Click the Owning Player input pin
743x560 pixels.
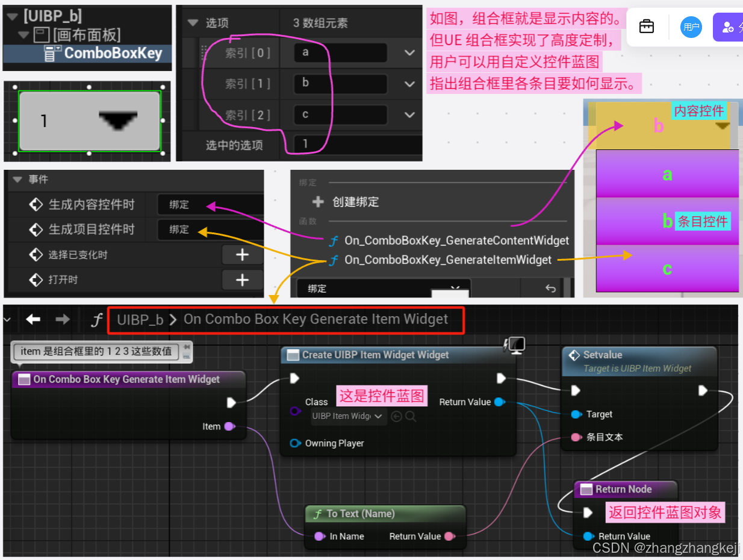(295, 443)
